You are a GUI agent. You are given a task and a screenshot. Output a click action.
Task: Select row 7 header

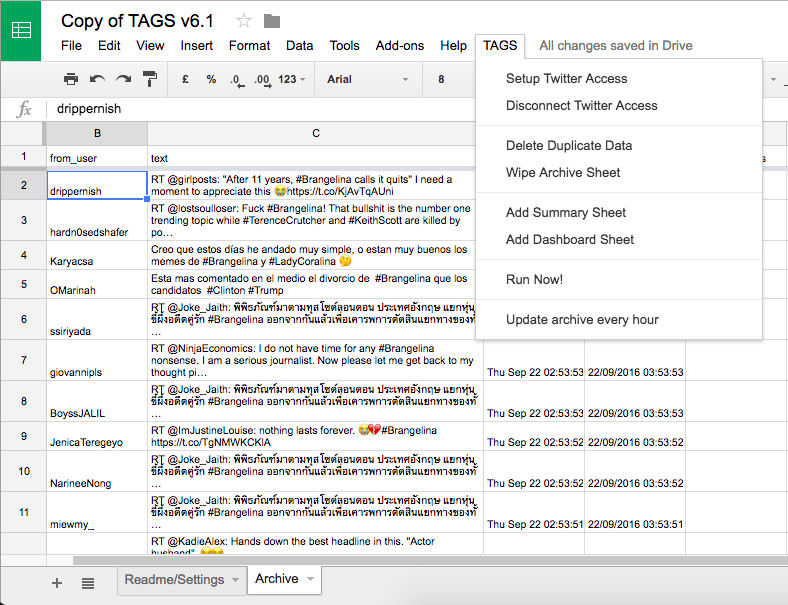point(24,360)
